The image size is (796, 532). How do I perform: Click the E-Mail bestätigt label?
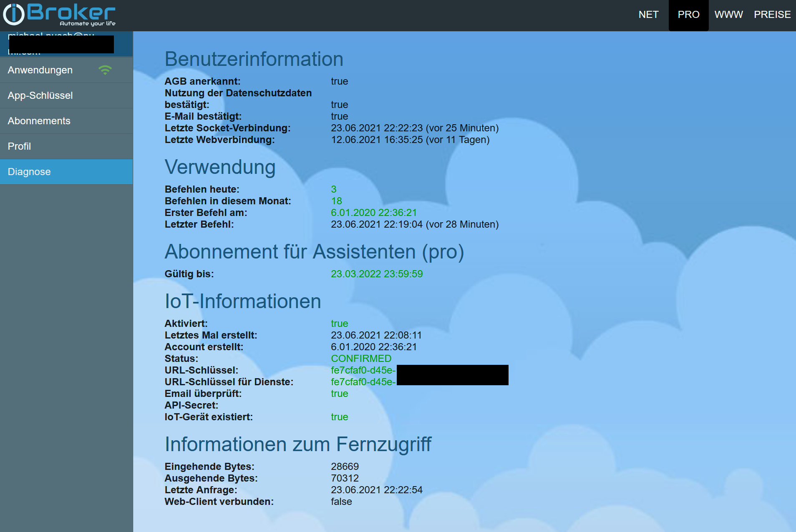point(203,116)
